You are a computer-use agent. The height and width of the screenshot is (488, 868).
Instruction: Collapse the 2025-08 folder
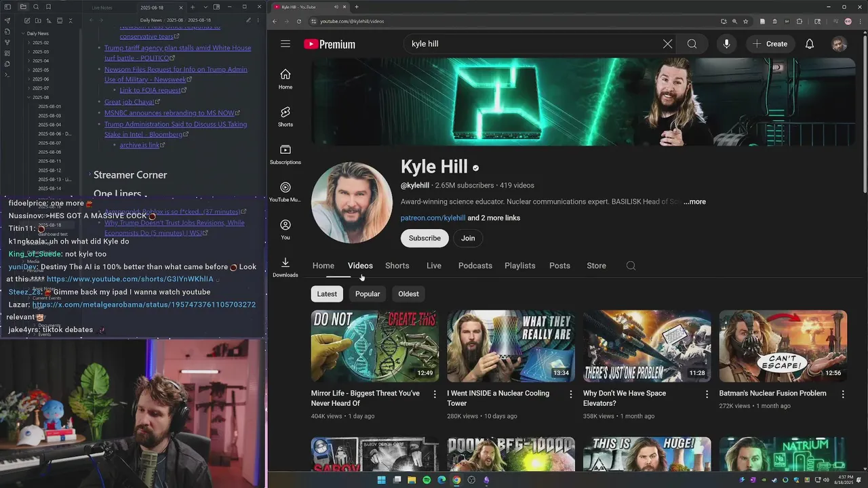[29, 98]
